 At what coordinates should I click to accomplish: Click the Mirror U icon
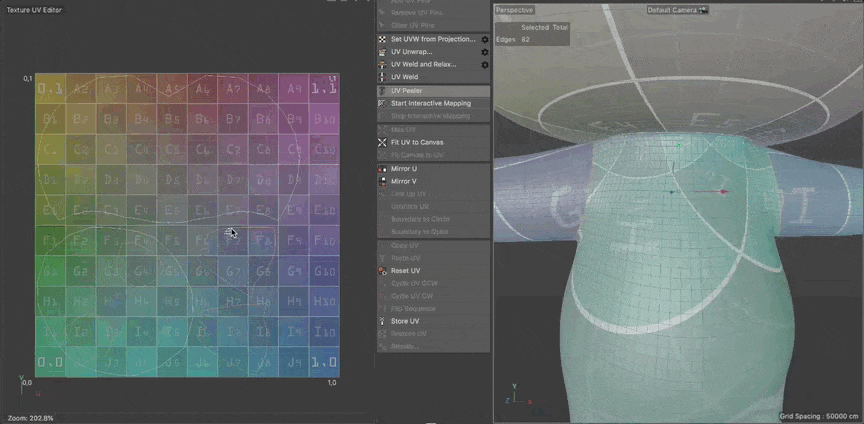(382, 169)
